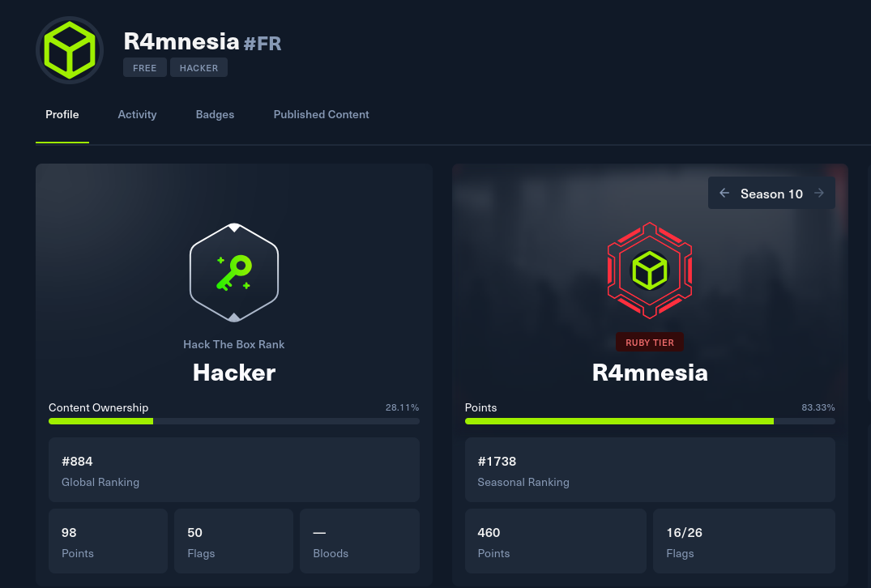This screenshot has width=871, height=588.
Task: View the Published Content tab
Action: click(x=321, y=115)
